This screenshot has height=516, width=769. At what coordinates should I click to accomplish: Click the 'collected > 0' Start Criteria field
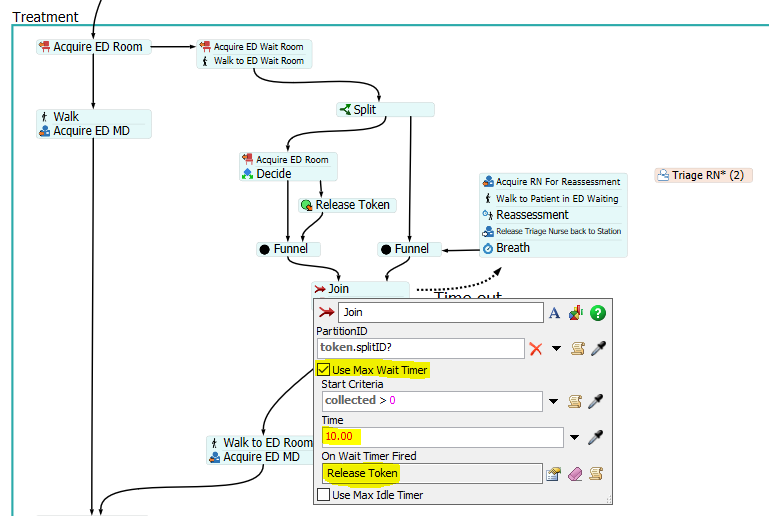click(x=432, y=401)
